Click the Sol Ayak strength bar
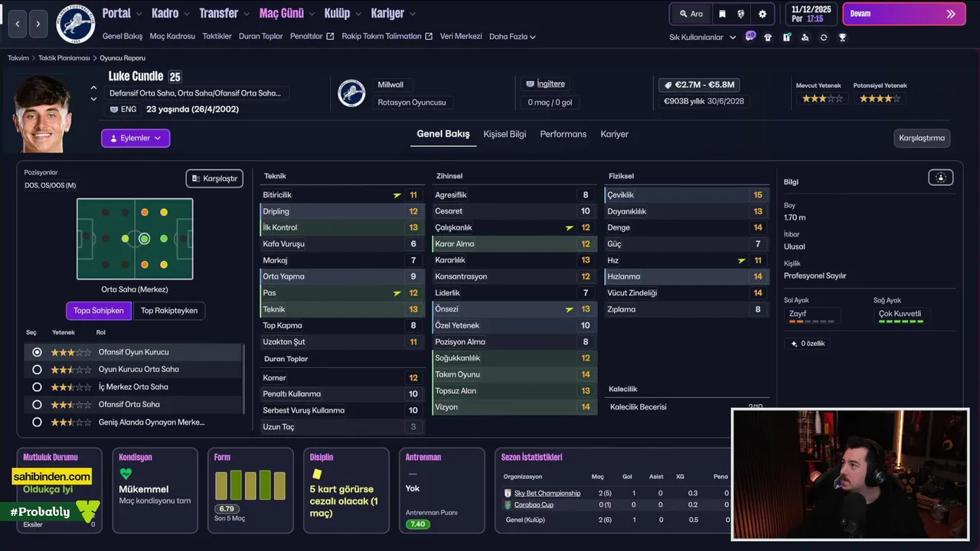Image resolution: width=980 pixels, height=551 pixels. pos(812,321)
